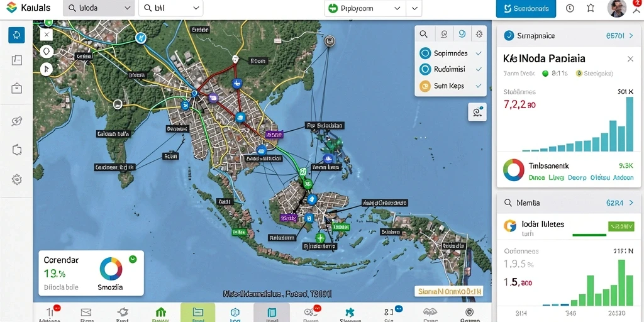Open the notes panel icon in left sidebar
The height and width of the screenshot is (322, 644).
pos(17,61)
